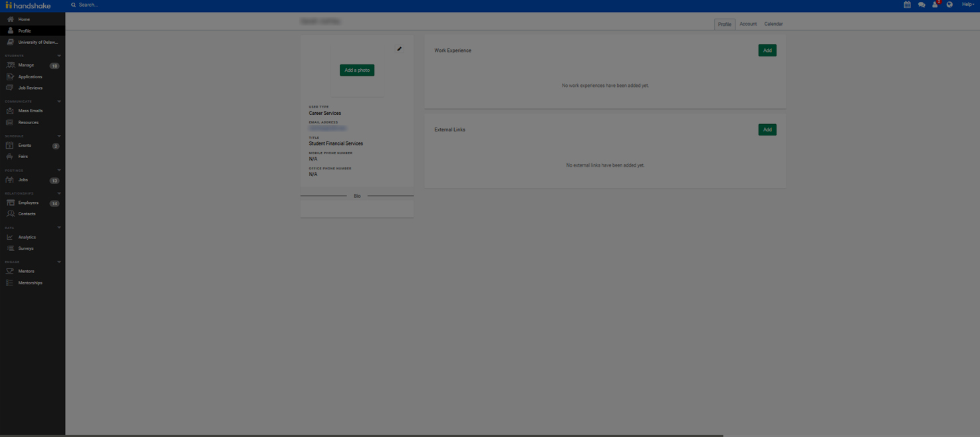This screenshot has width=980, height=437.
Task: Open the Mentorships icon in sidebar
Action: [x=10, y=283]
